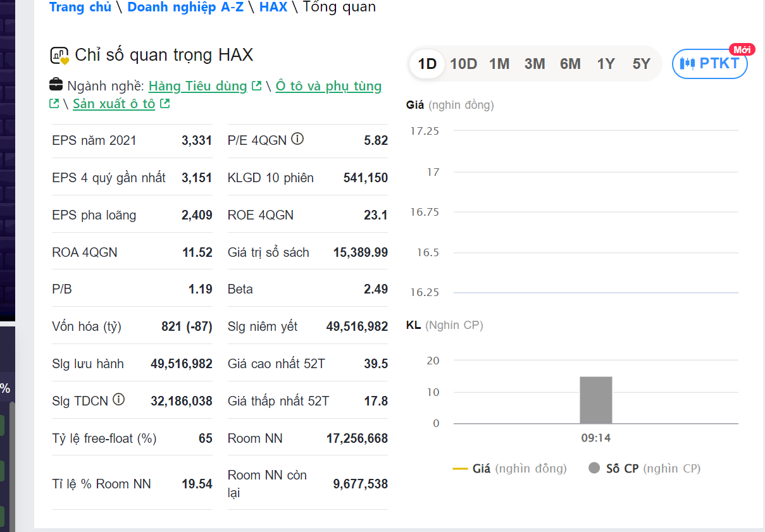Open Sản xuất ô tô industry link
Screen dimensions: 765x532
[114, 104]
